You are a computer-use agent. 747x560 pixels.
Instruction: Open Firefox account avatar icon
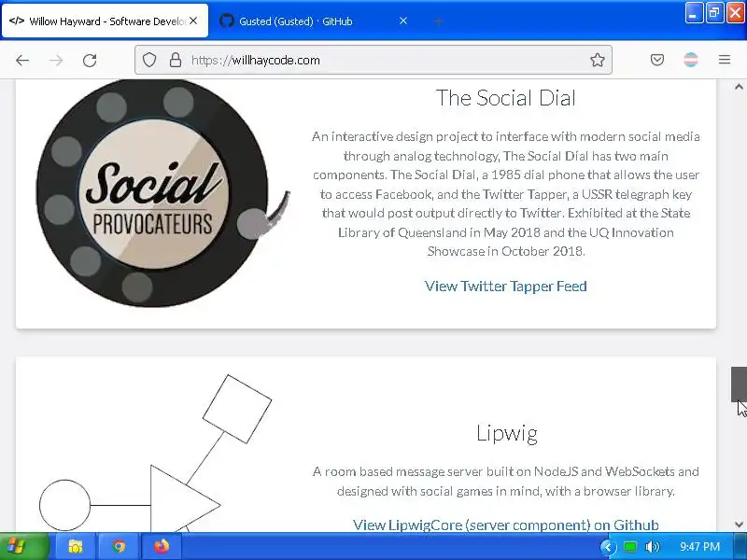691,60
